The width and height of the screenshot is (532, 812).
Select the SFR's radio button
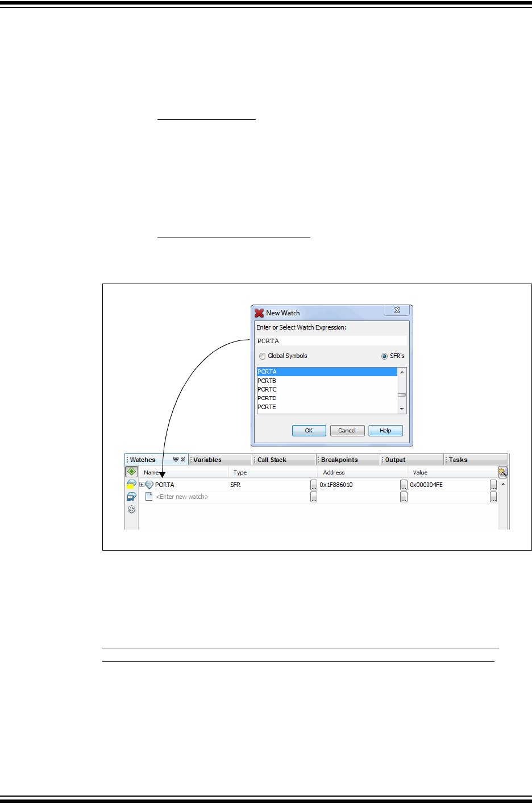(384, 356)
